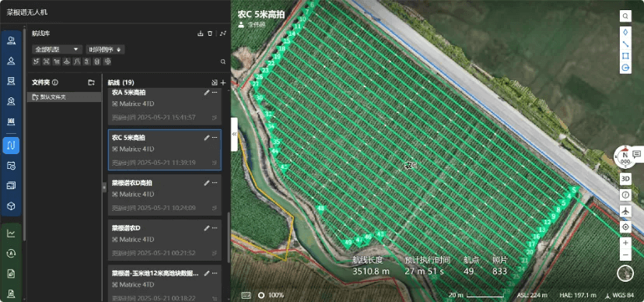Click the 100% indicator at map bottom
Image resolution: width=644 pixels, height=302 pixels.
pyautogui.click(x=271, y=295)
